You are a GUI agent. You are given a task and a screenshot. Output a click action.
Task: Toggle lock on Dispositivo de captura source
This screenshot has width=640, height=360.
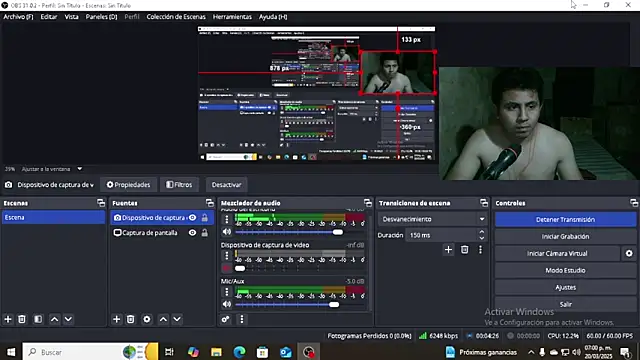[204, 218]
